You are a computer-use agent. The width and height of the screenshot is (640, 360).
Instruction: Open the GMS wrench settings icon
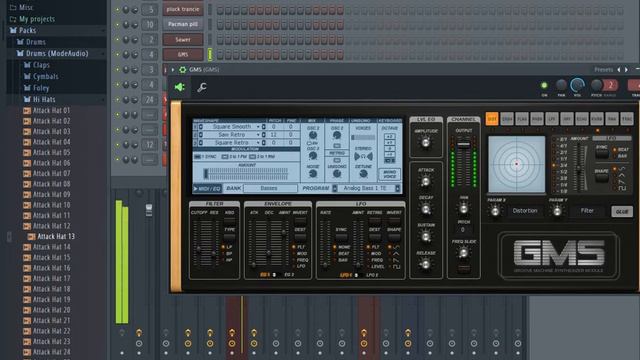202,87
